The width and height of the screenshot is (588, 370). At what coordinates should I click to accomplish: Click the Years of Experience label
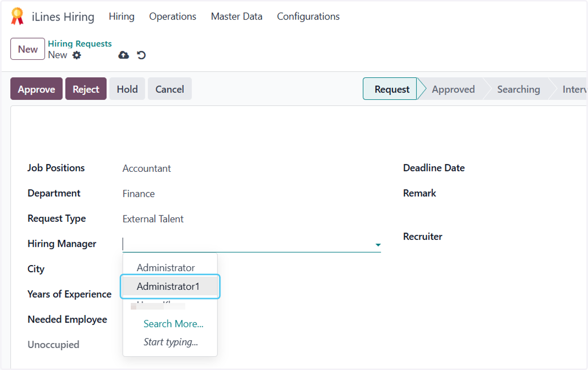point(70,294)
